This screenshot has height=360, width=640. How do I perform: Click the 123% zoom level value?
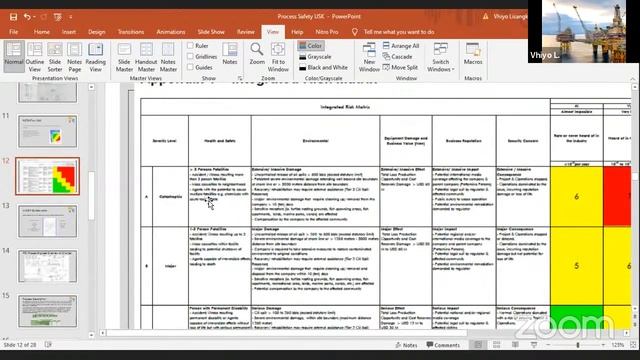pyautogui.click(x=618, y=345)
